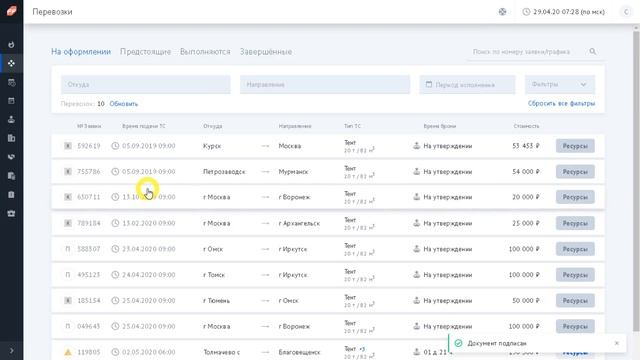
Task: Click the type badge of request 789184
Action: (68, 223)
